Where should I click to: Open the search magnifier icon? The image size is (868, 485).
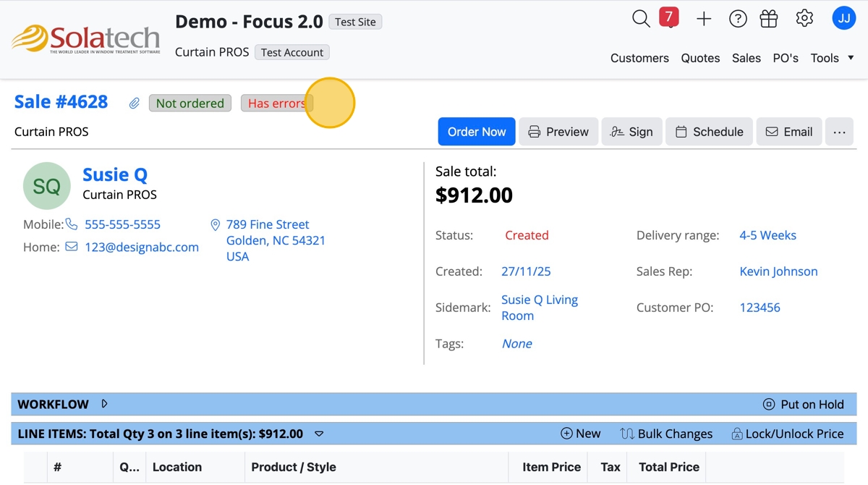tap(641, 19)
